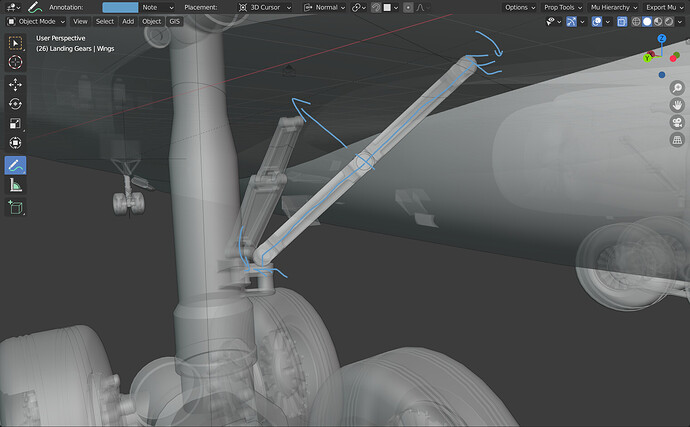Open the Mu Hierarchy menu
The width and height of the screenshot is (690, 427).
(613, 7)
